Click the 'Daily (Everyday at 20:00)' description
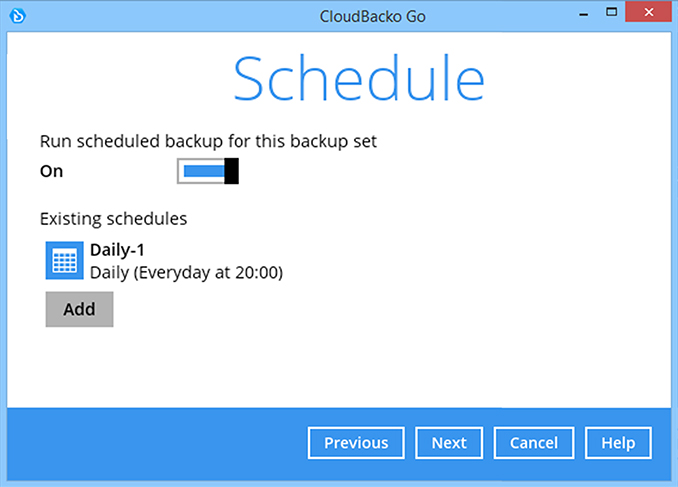The width and height of the screenshot is (678, 487). [186, 271]
